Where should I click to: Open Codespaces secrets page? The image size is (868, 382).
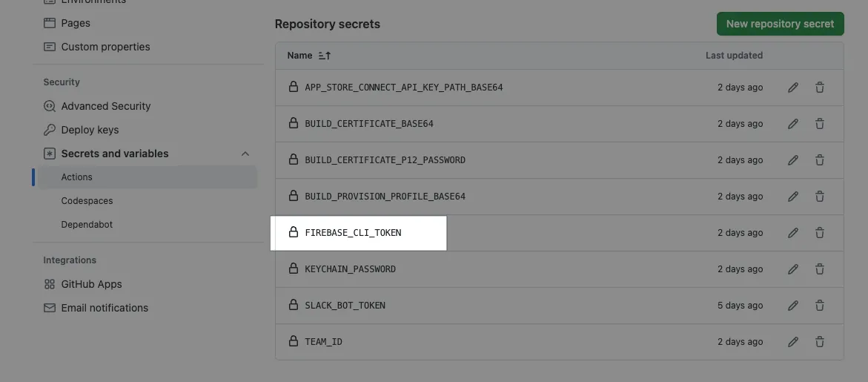87,201
